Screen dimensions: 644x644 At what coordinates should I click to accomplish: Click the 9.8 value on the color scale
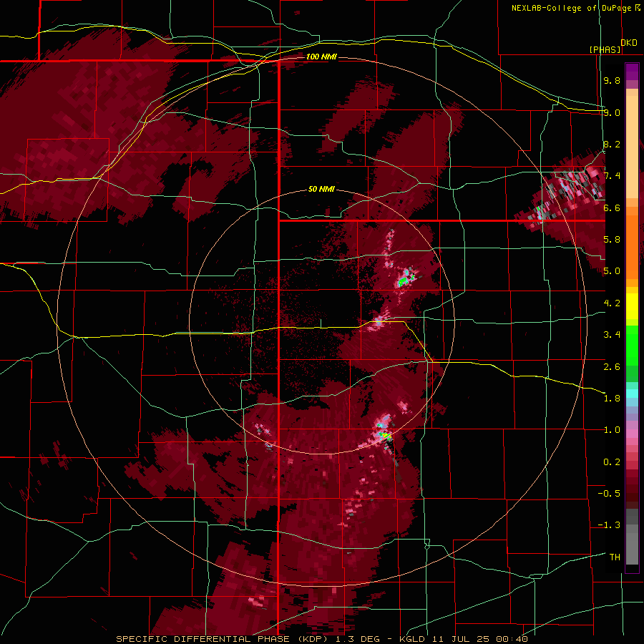pos(612,80)
